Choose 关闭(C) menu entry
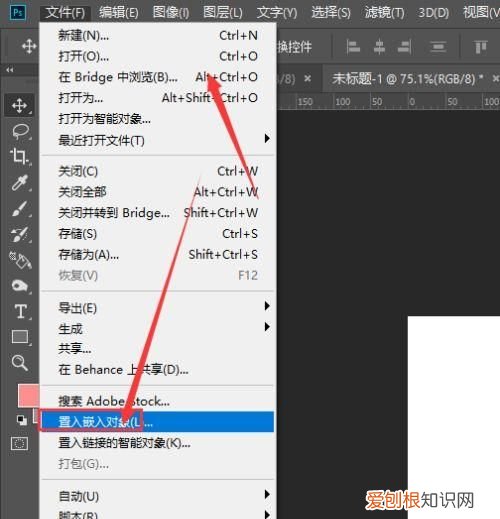500x519 pixels. 158,171
